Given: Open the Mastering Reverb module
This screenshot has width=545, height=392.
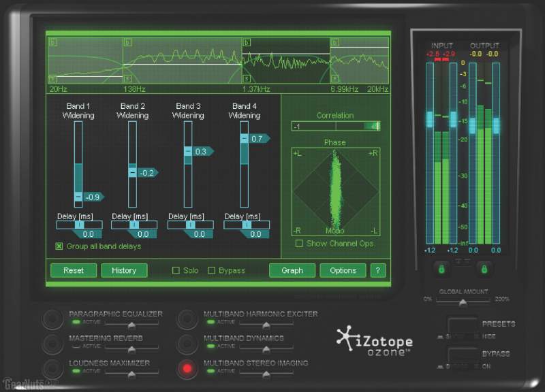Looking at the screenshot, I should click(52, 344).
